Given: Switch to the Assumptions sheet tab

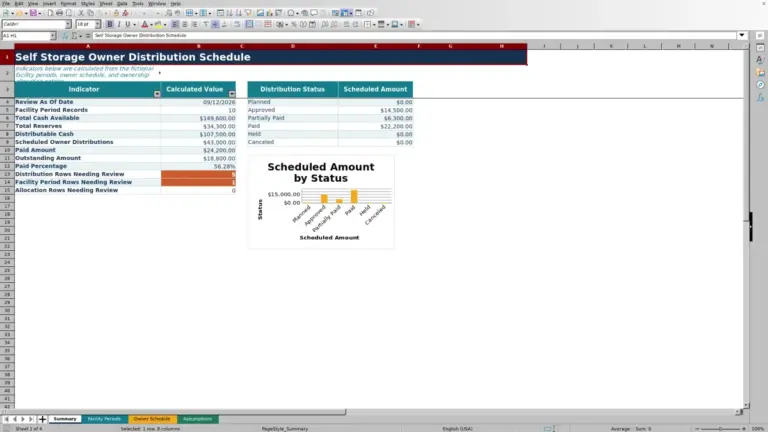Looking at the screenshot, I should click(x=197, y=419).
